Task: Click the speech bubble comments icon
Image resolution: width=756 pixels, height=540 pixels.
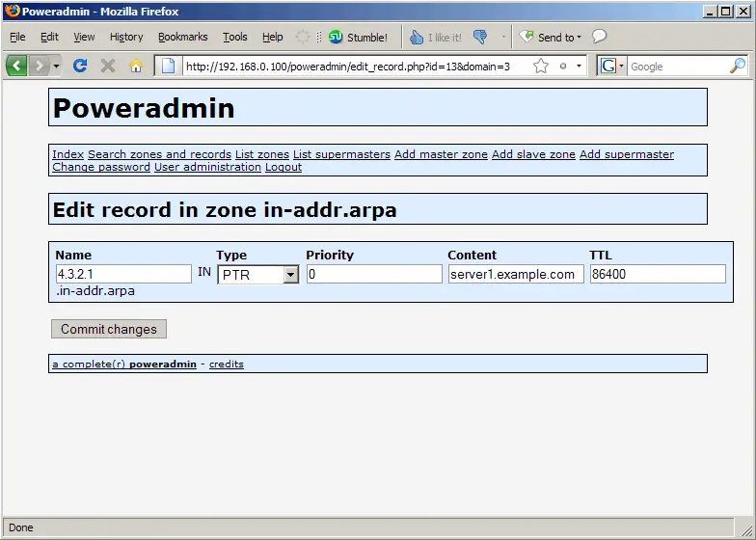Action: [x=600, y=37]
